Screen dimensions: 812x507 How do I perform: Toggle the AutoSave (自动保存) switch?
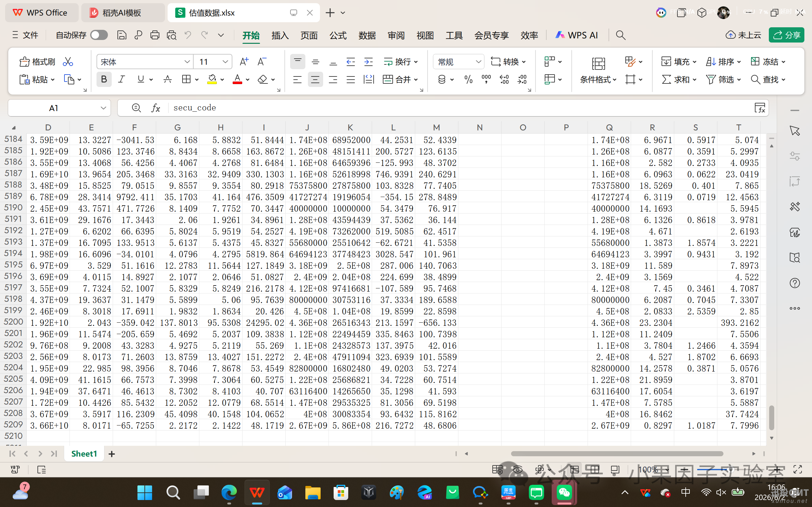point(99,35)
